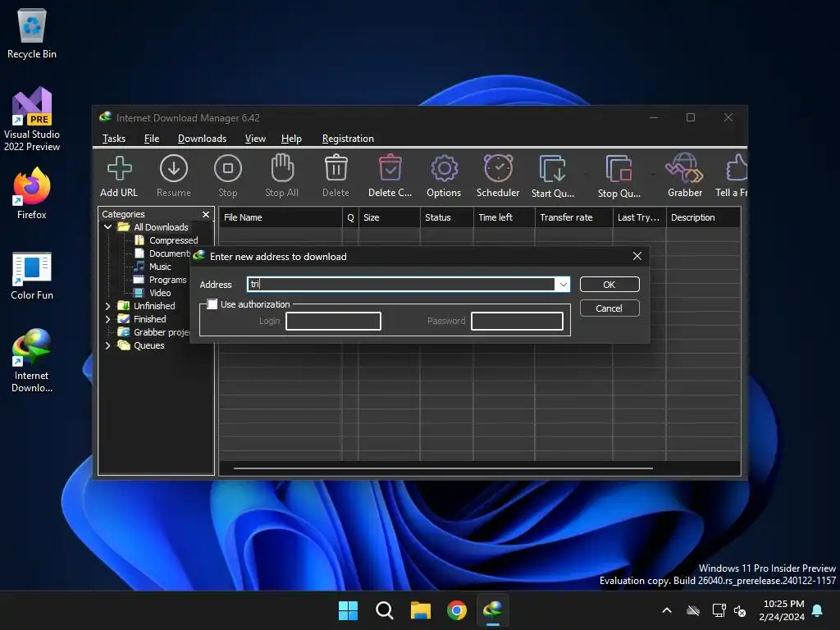840x630 pixels.
Task: Show hidden system tray icons
Action: click(x=667, y=610)
